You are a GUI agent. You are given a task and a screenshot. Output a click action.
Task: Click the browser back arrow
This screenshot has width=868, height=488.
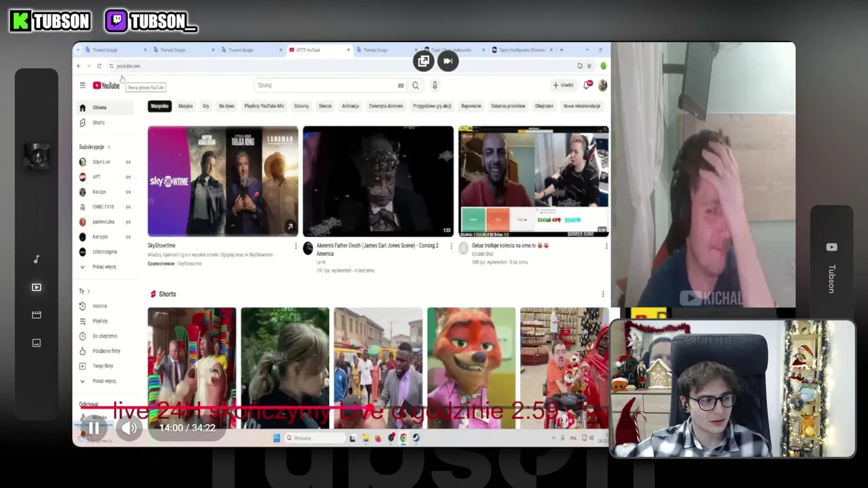pos(79,66)
